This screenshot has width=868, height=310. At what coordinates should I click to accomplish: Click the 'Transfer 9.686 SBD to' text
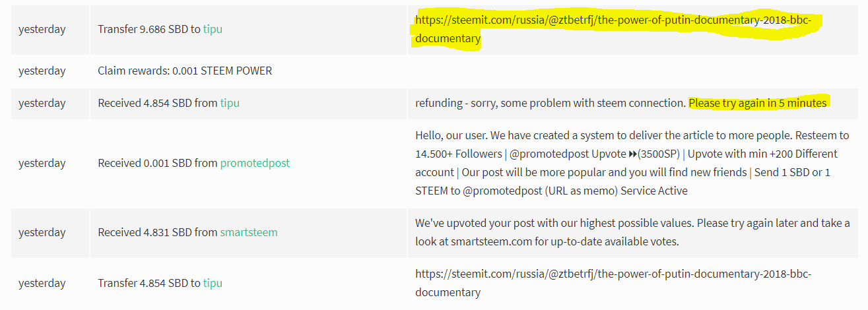pyautogui.click(x=149, y=30)
